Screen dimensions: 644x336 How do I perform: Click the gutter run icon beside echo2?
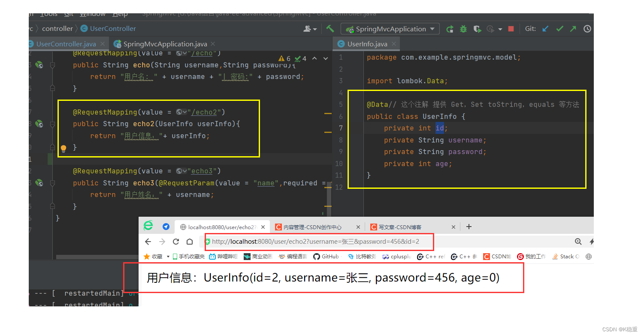point(39,124)
